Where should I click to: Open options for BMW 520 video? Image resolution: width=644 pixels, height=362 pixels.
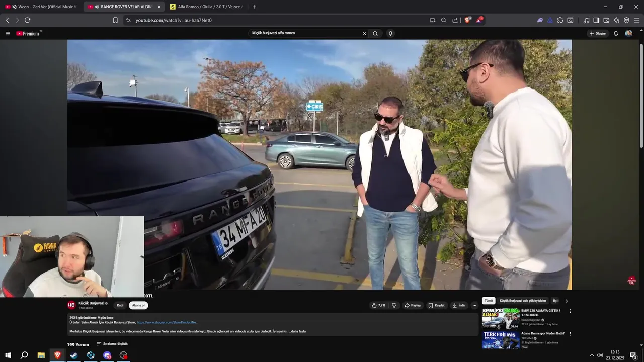pyautogui.click(x=570, y=311)
